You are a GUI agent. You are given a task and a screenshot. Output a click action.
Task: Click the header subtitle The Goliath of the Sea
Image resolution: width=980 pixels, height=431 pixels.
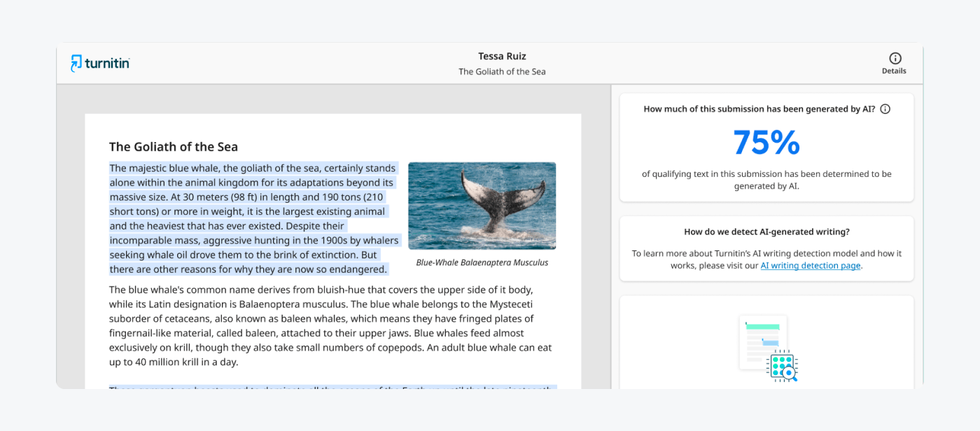pos(502,71)
